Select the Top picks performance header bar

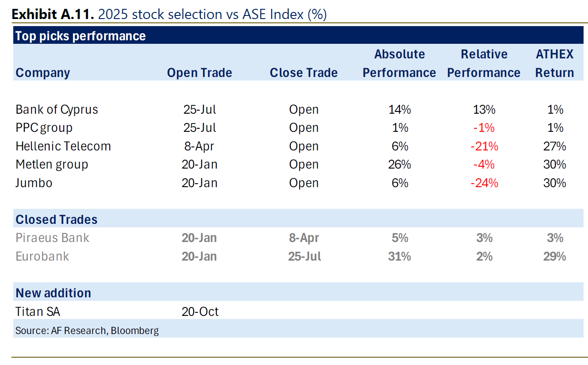[81, 36]
